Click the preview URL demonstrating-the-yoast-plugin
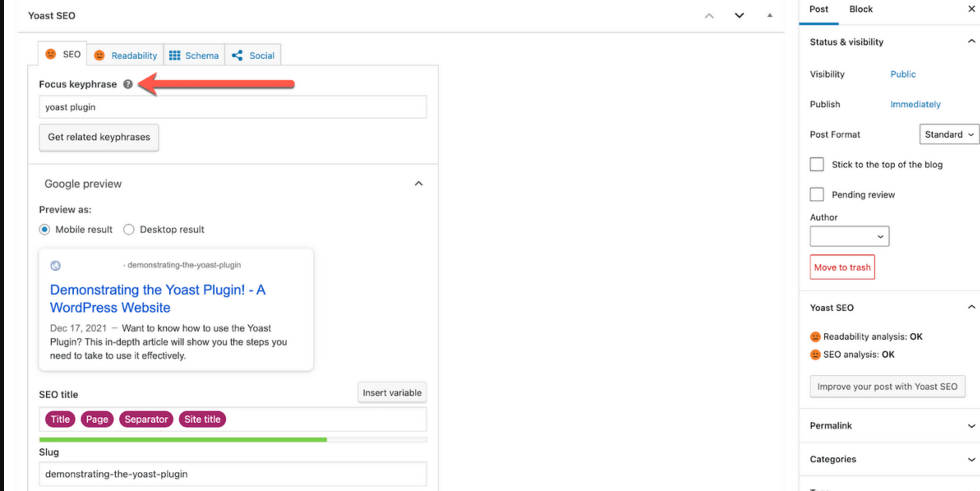The image size is (980, 491). (x=184, y=265)
